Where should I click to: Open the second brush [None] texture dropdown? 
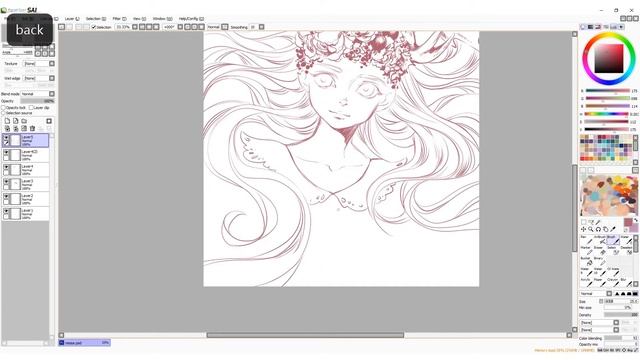click(616, 329)
